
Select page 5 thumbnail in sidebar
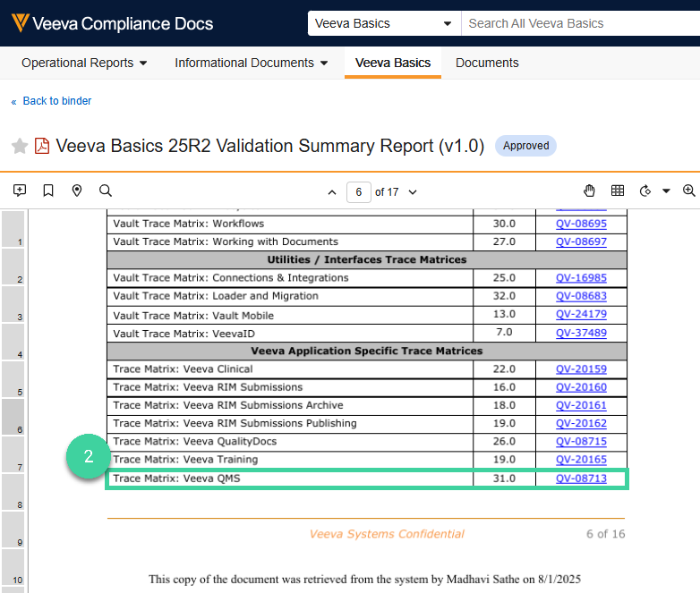click(13, 379)
